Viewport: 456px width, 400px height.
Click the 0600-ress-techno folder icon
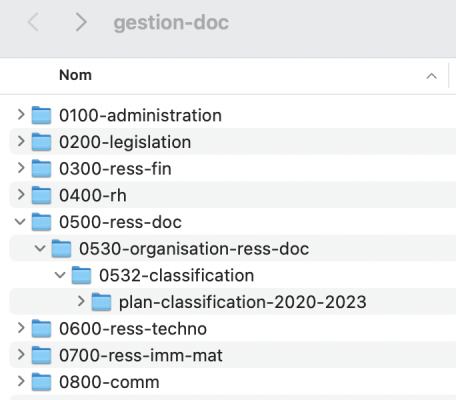click(x=41, y=328)
